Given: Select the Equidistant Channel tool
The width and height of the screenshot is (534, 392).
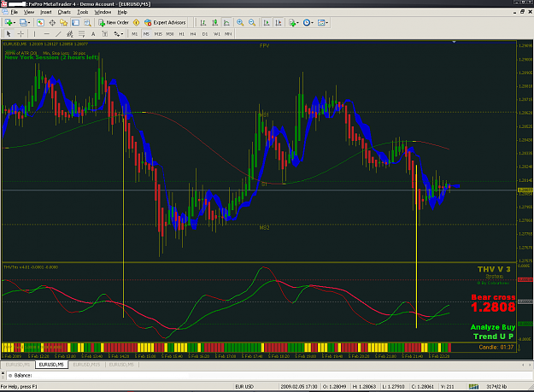Looking at the screenshot, I should tap(70, 33).
